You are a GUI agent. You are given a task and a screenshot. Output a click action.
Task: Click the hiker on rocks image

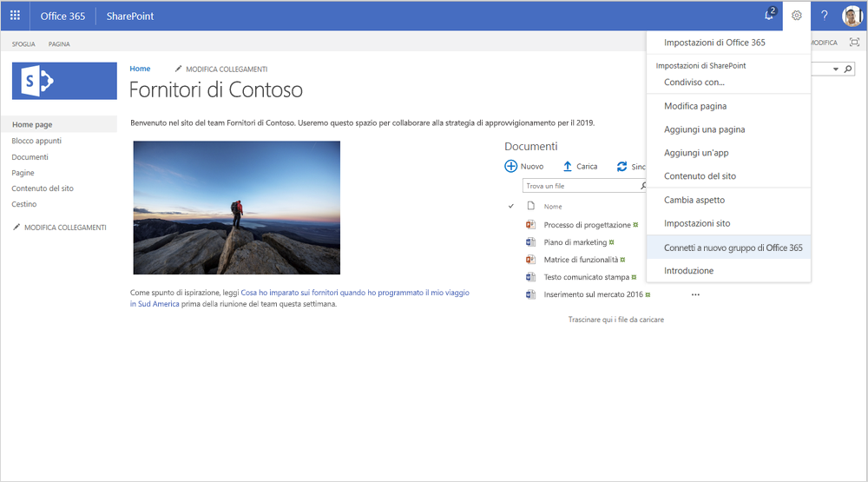tap(236, 208)
